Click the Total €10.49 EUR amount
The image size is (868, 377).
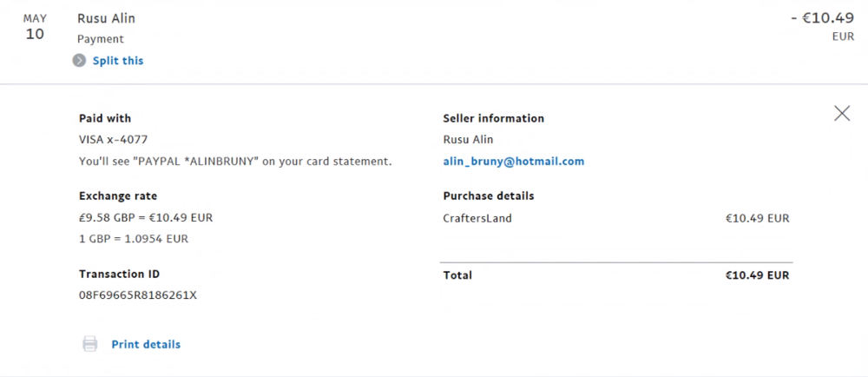757,275
